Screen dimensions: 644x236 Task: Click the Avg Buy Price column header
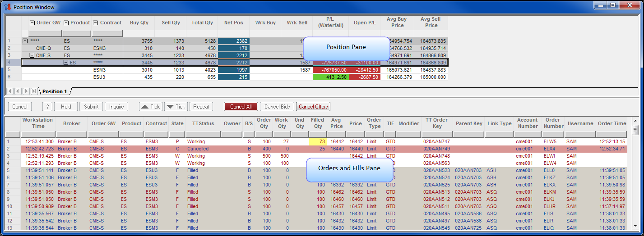pyautogui.click(x=397, y=23)
